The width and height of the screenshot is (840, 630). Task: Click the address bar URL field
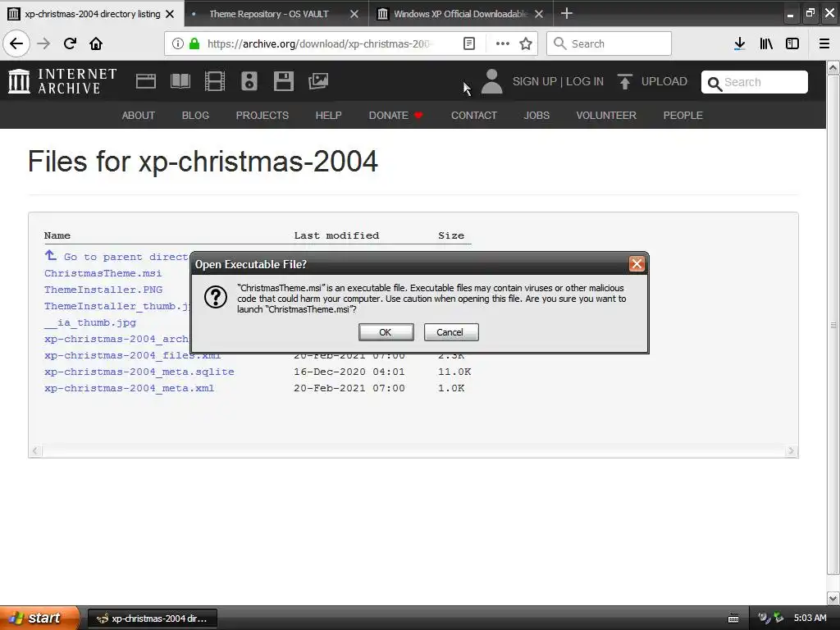(319, 43)
